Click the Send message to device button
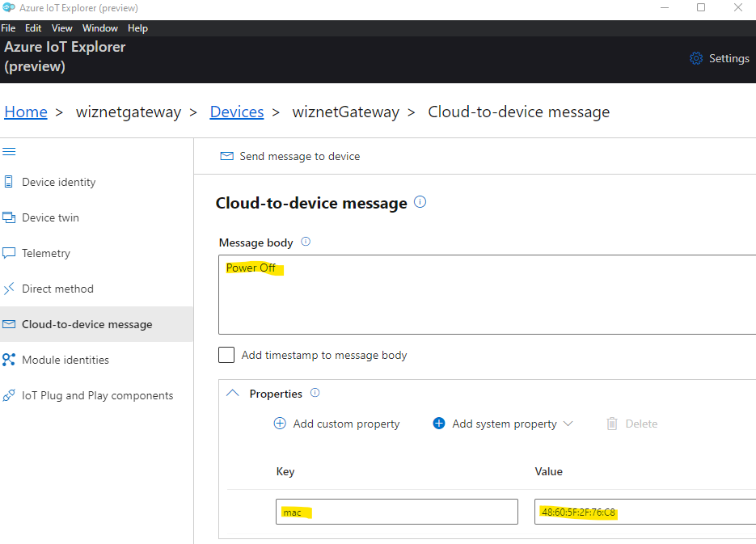This screenshot has height=544, width=756. [x=290, y=156]
